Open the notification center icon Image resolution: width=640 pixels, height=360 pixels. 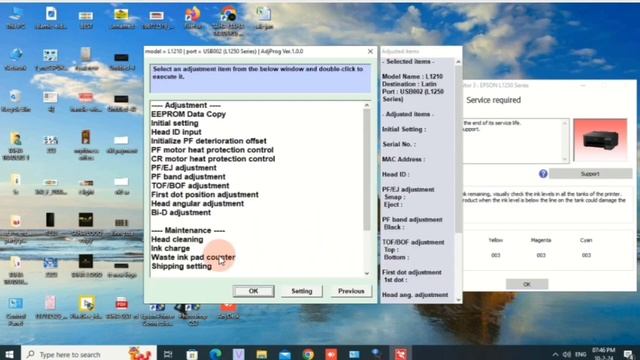pyautogui.click(x=629, y=354)
